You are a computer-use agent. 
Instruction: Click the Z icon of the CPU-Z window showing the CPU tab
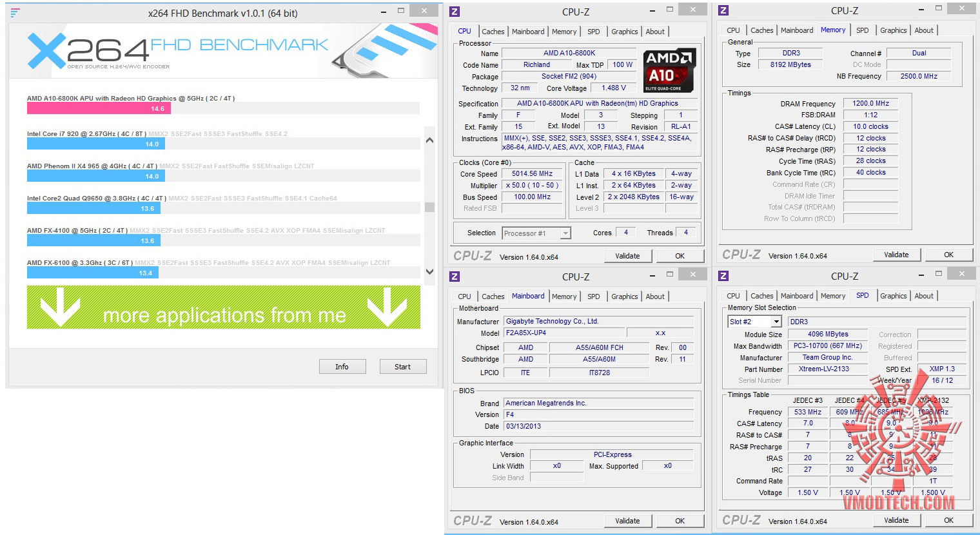(455, 11)
